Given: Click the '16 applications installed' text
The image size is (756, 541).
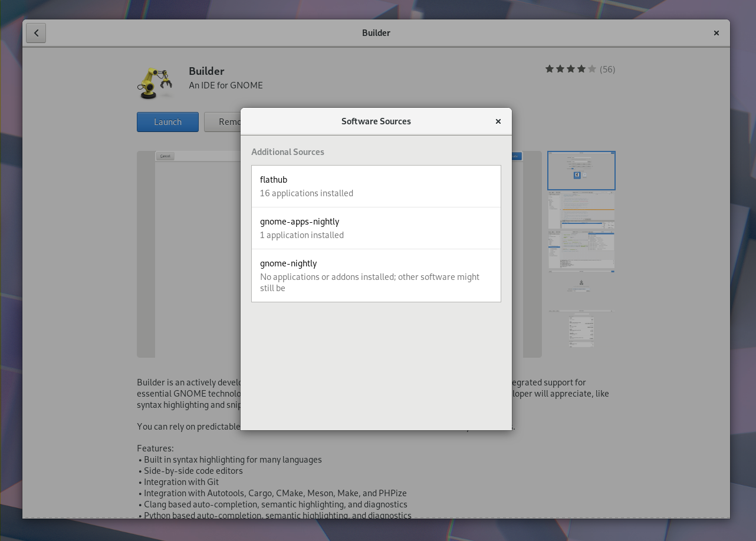Looking at the screenshot, I should pos(307,193).
